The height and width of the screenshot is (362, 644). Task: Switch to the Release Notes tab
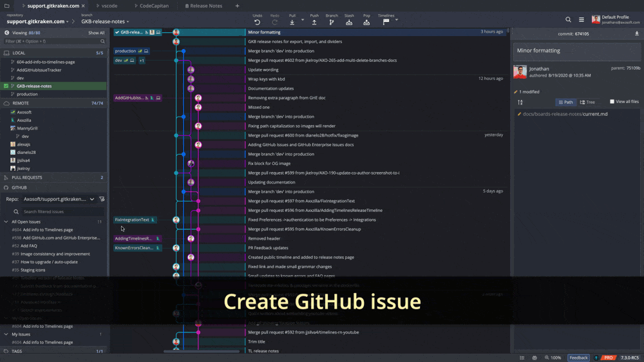tap(204, 6)
